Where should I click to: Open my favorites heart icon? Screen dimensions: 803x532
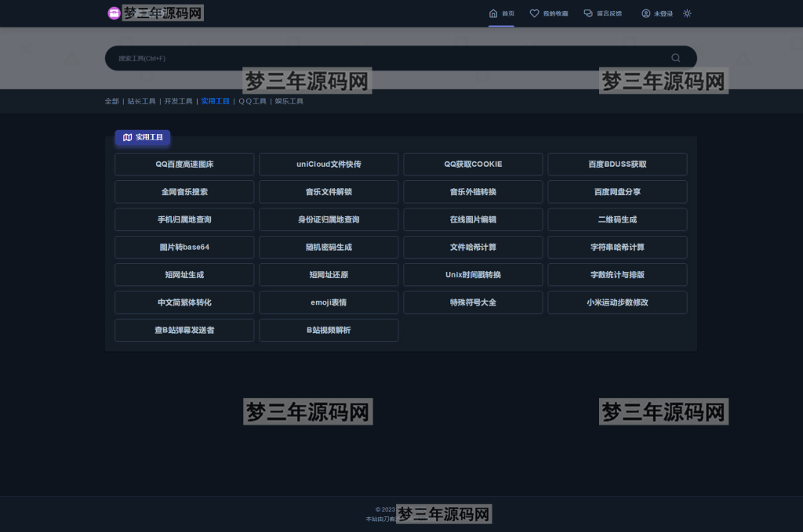coord(534,13)
